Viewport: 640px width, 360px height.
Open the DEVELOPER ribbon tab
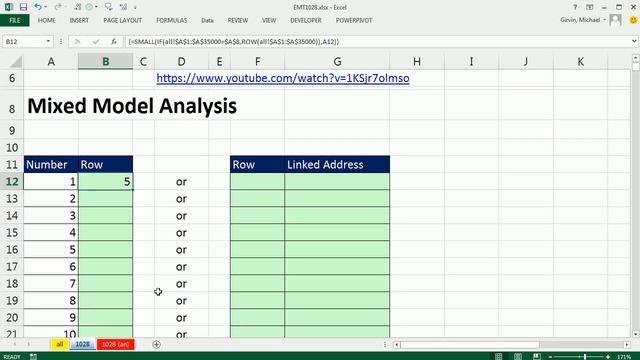pos(306,20)
